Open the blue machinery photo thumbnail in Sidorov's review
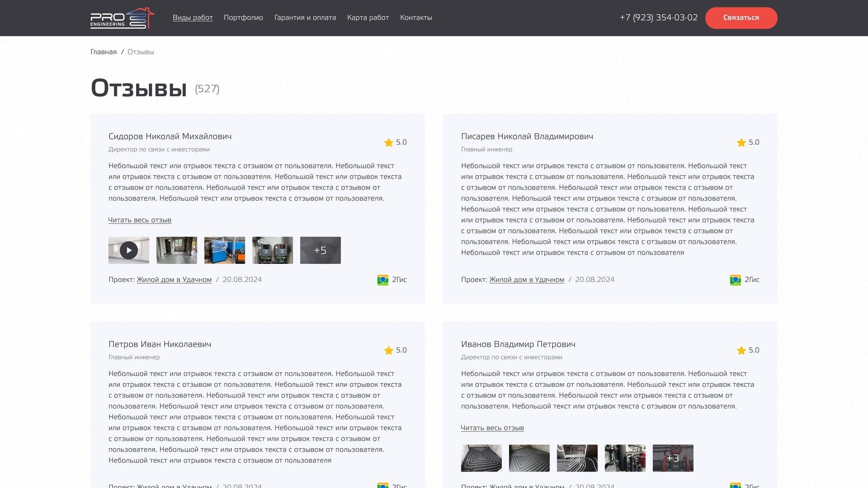868x488 pixels. (x=225, y=250)
